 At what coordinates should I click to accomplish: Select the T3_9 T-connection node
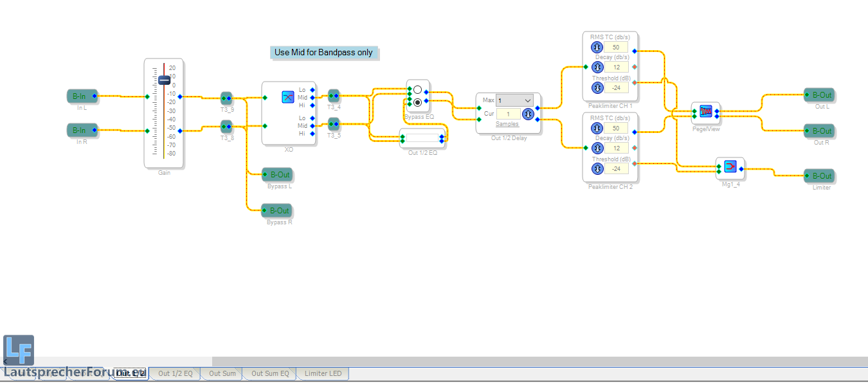point(226,98)
